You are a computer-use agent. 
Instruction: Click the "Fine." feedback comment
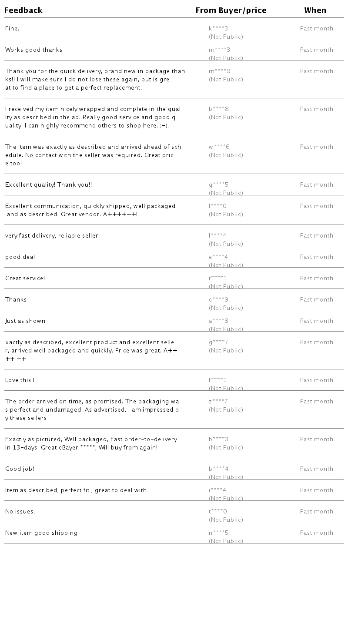pyautogui.click(x=12, y=29)
